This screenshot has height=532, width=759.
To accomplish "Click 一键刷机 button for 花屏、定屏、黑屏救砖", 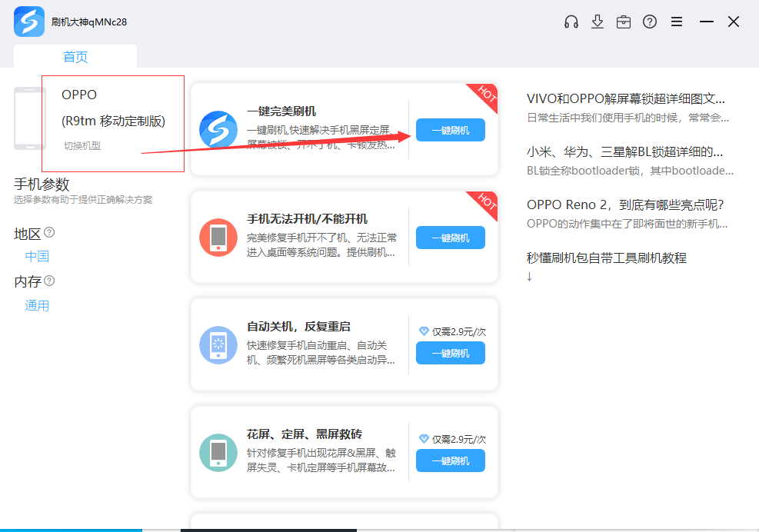I will pyautogui.click(x=451, y=461).
